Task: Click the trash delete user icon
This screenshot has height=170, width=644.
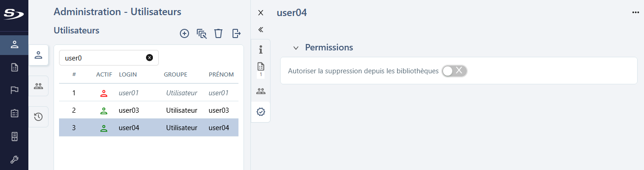Action: tap(219, 33)
